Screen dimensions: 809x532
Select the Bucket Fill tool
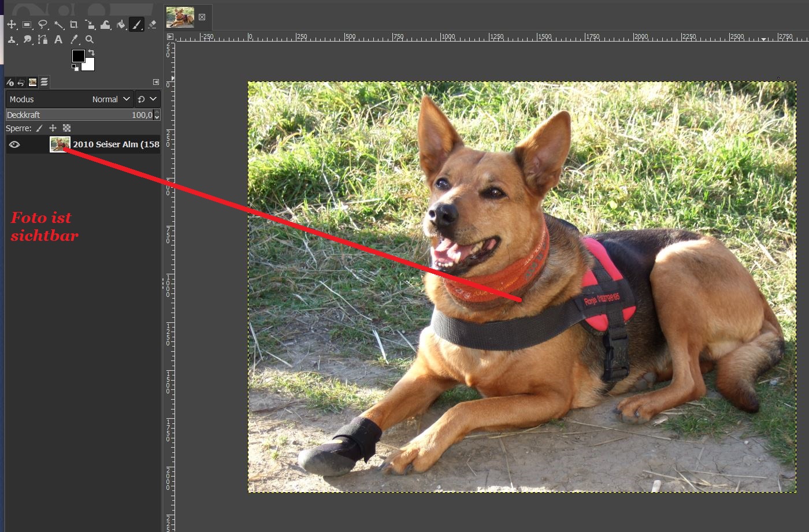click(121, 24)
